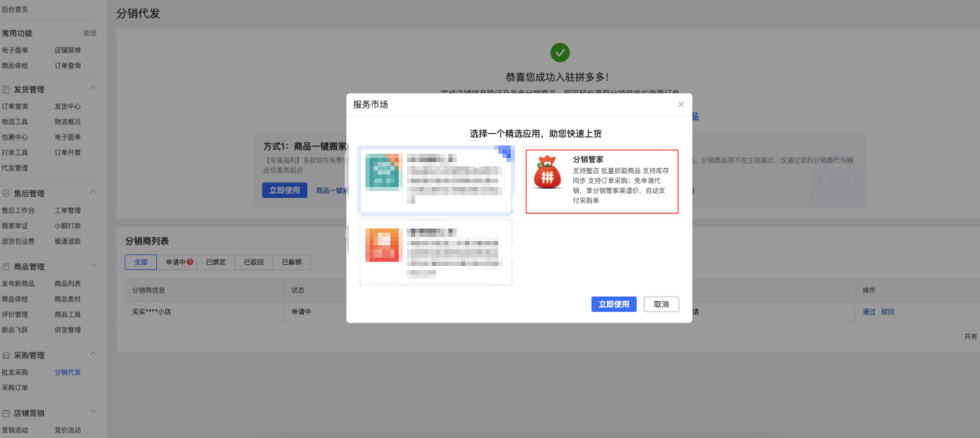Switch to the 申请中 tab
This screenshot has width=980, height=438.
click(177, 262)
